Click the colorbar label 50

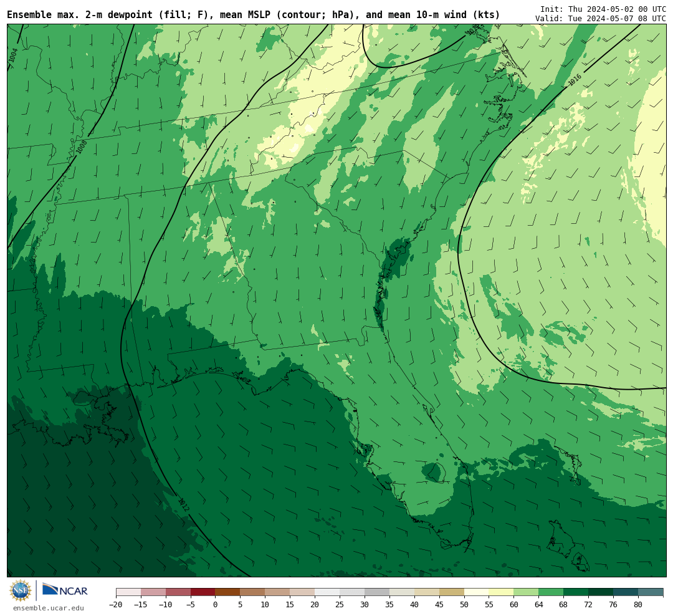[x=464, y=605]
